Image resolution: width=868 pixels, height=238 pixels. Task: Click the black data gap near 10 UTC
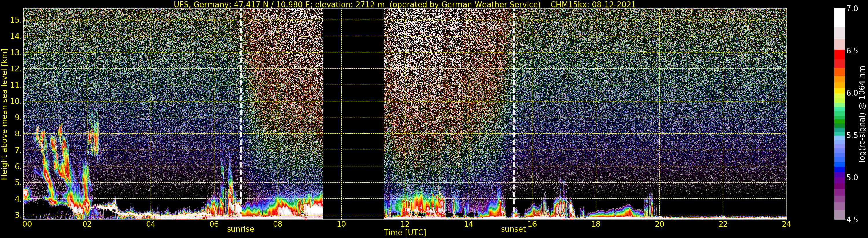pyautogui.click(x=353, y=114)
